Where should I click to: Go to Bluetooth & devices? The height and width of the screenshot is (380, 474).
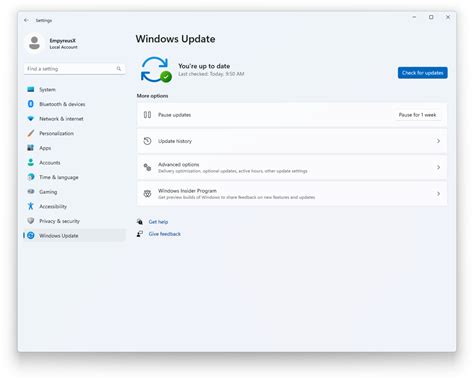click(x=75, y=104)
